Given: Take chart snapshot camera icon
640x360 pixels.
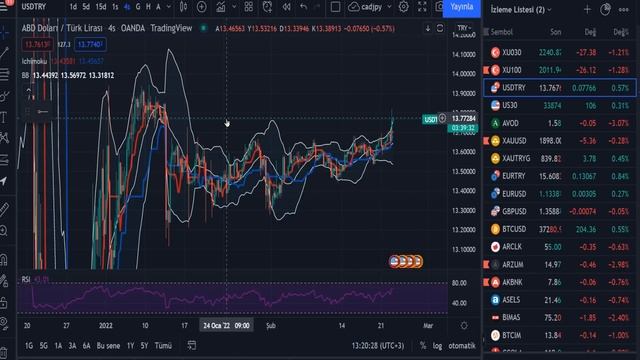Looking at the screenshot, I should (439, 7).
